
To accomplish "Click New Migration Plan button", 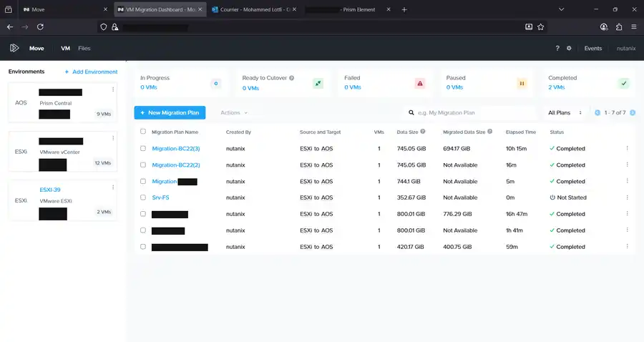I will 170,112.
